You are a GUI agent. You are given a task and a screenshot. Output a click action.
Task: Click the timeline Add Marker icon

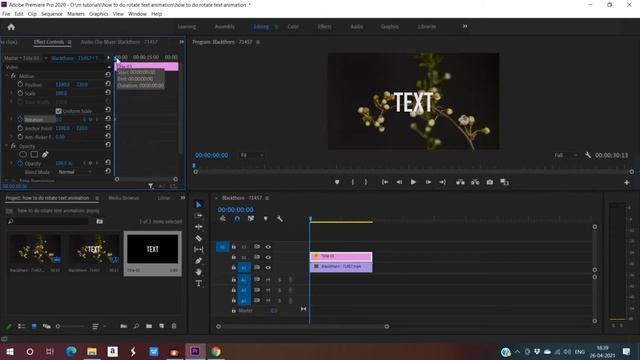[x=265, y=219]
